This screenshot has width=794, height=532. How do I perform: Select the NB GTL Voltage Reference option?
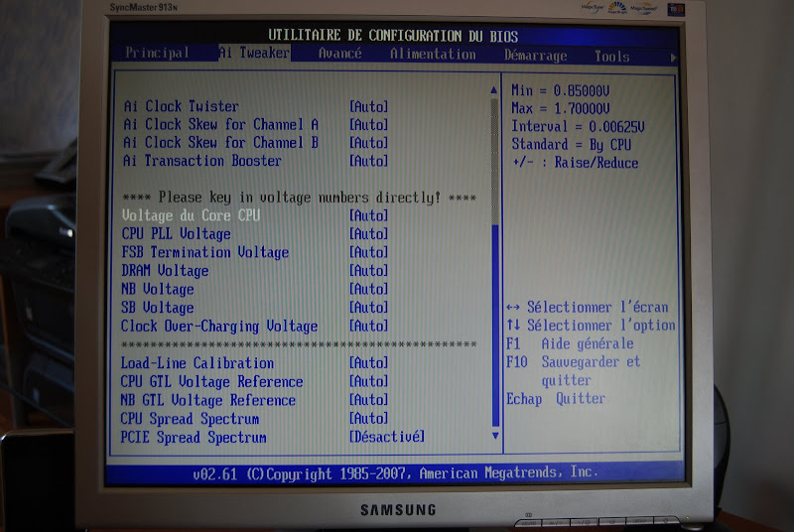pos(208,400)
